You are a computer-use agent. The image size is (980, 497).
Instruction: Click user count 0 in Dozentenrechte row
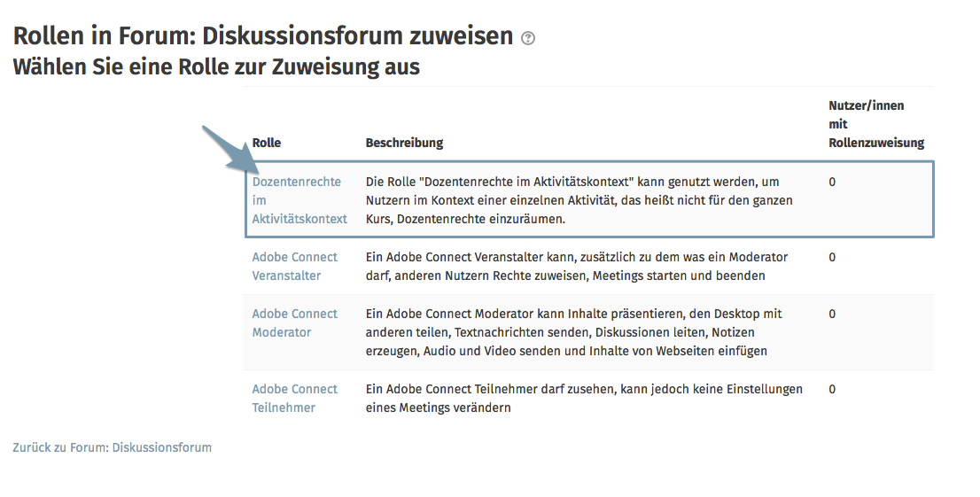(832, 182)
